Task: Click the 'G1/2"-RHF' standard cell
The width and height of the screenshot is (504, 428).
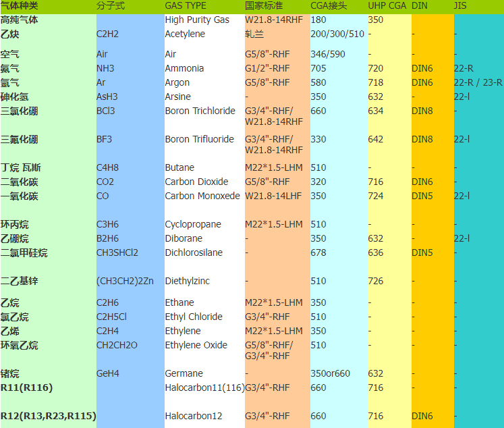Action: (267, 68)
